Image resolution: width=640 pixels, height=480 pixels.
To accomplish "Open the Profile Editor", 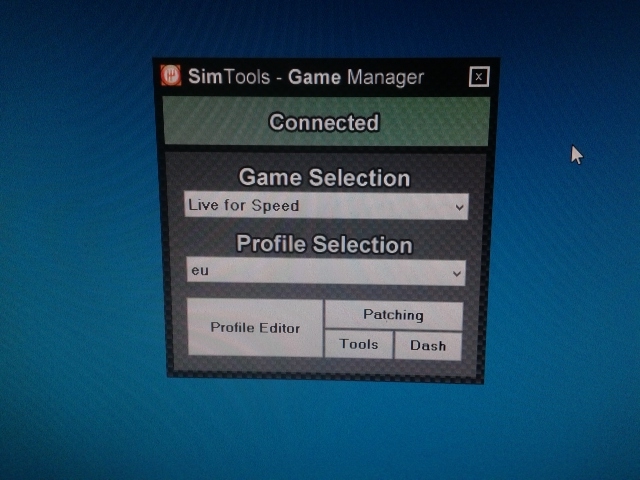I will pos(255,327).
